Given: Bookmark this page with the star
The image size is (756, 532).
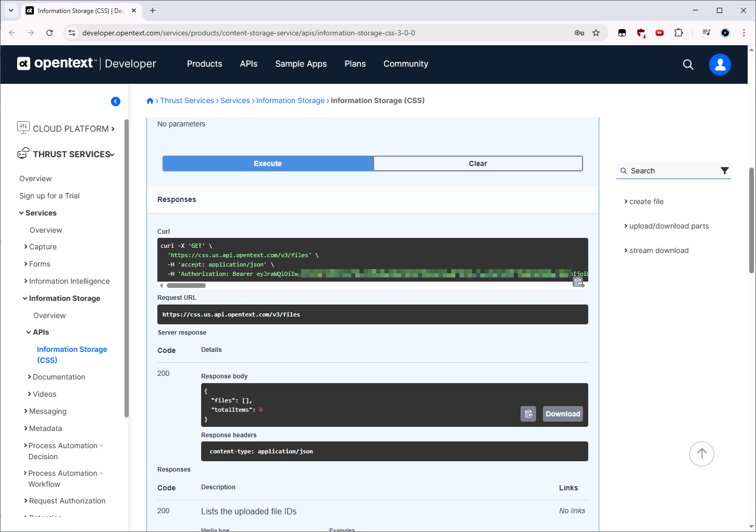Looking at the screenshot, I should point(596,33).
